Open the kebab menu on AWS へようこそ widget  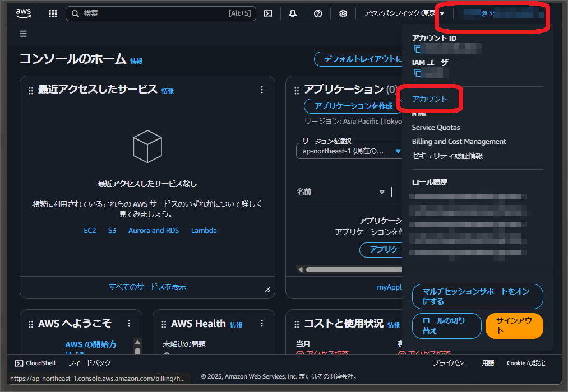(x=128, y=323)
